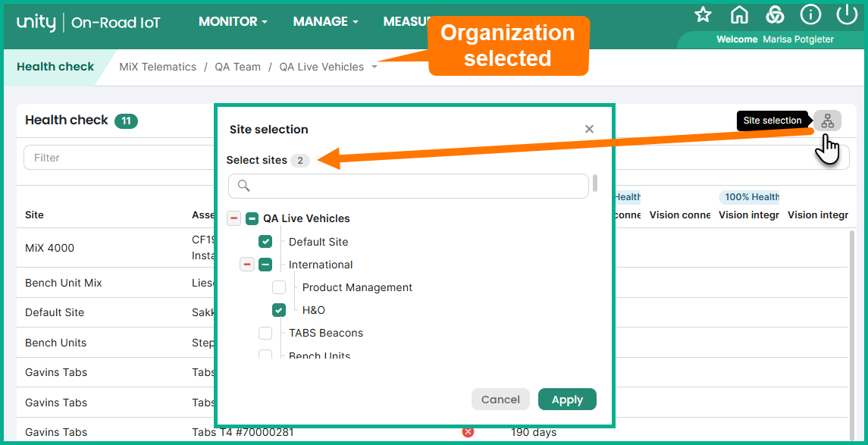Check the Product Management checkbox
The image size is (868, 445).
tap(279, 287)
